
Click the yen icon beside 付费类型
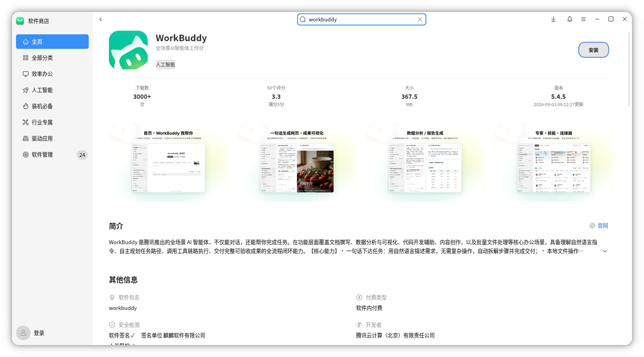(359, 297)
